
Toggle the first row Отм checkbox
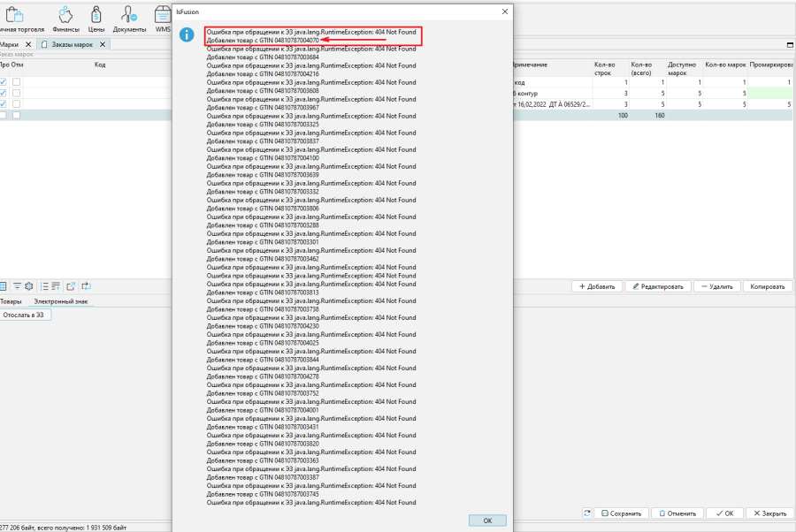click(16, 81)
